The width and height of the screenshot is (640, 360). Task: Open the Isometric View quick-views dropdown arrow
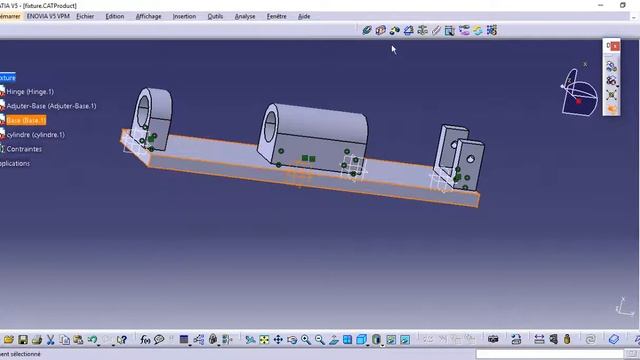(x=367, y=345)
